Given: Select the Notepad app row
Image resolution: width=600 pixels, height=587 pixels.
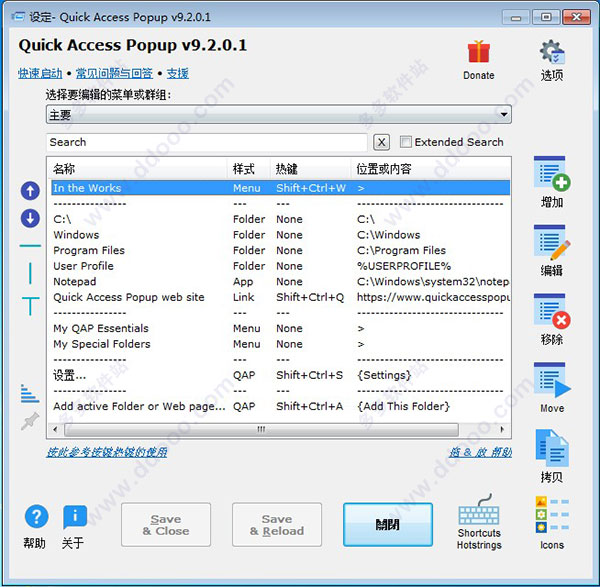Looking at the screenshot, I should 280,282.
